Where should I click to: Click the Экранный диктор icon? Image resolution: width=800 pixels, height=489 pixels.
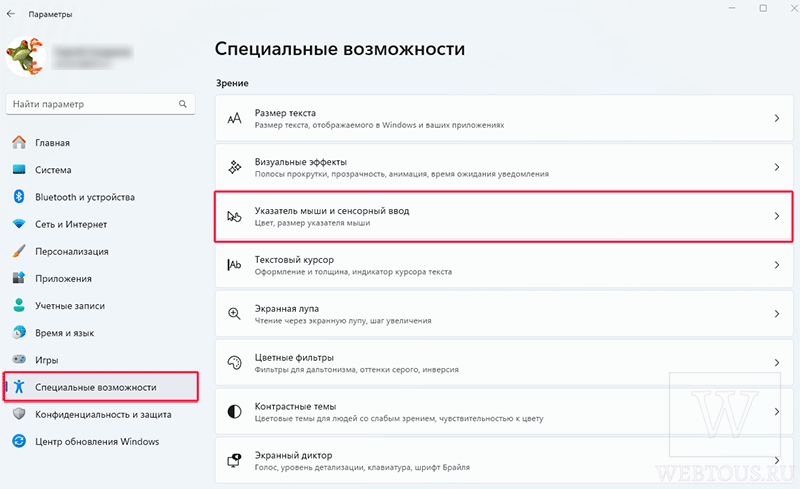pos(234,460)
